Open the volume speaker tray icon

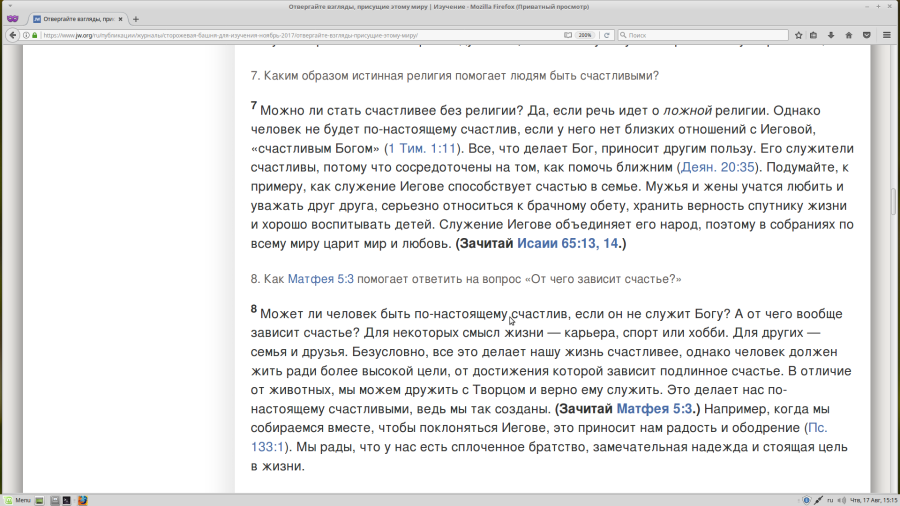click(x=841, y=500)
